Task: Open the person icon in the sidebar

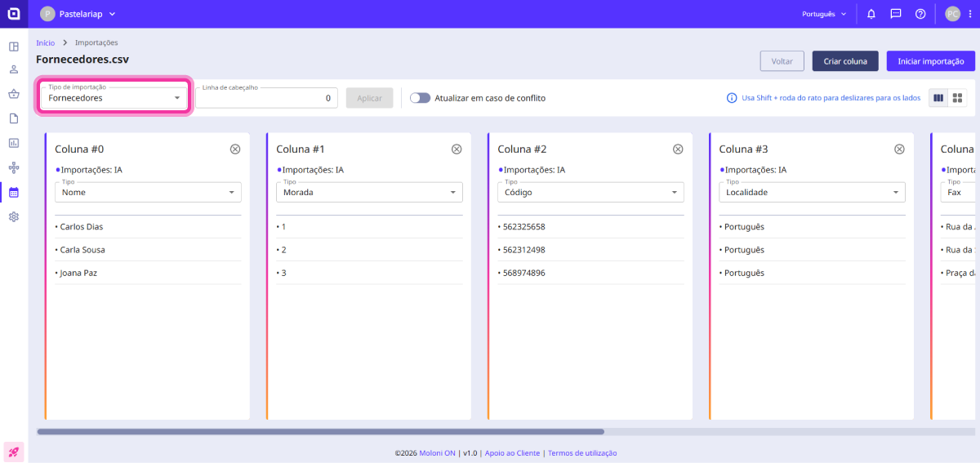Action: point(14,69)
